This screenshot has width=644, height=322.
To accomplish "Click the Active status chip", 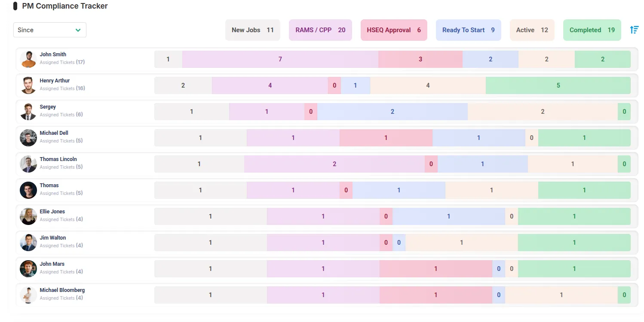I will click(532, 30).
